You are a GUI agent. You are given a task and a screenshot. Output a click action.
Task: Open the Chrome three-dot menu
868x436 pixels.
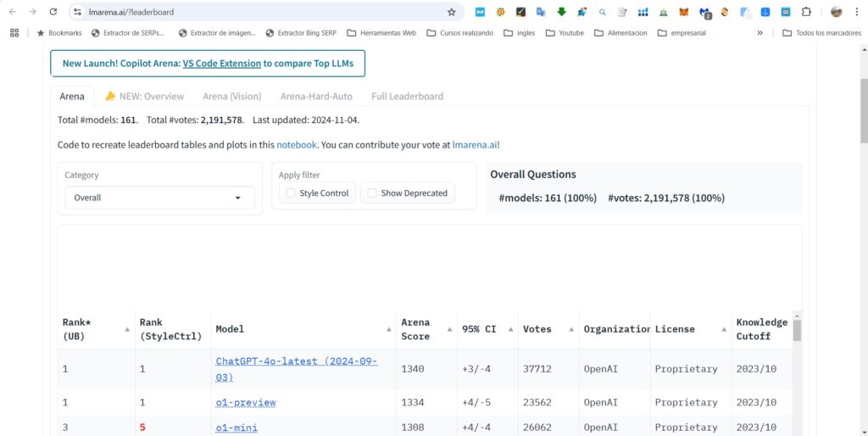[x=856, y=12]
